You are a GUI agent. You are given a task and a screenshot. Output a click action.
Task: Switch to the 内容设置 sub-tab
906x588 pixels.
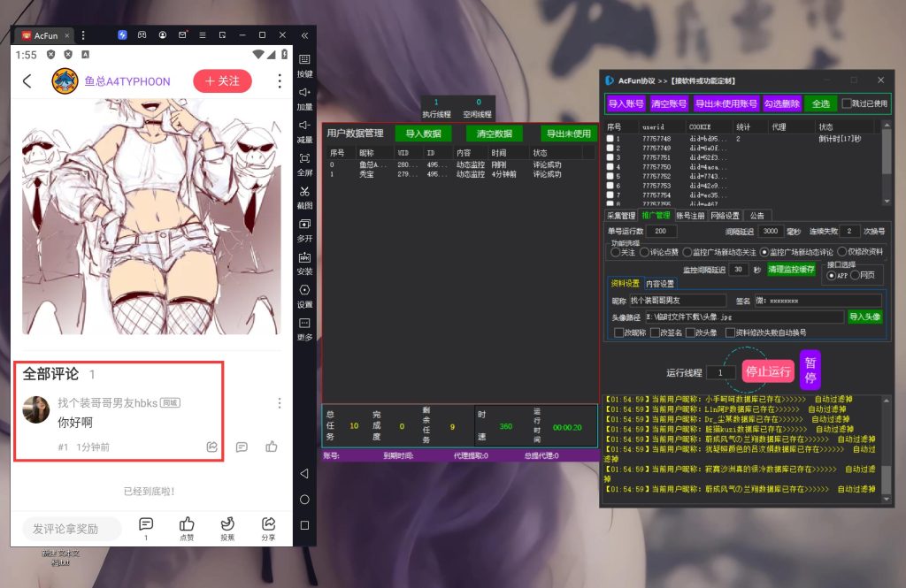pyautogui.click(x=660, y=284)
